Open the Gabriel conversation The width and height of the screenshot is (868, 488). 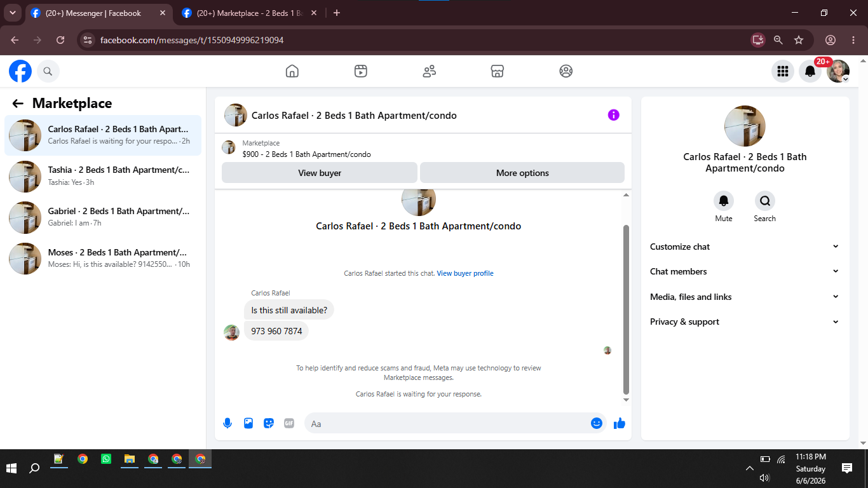103,217
